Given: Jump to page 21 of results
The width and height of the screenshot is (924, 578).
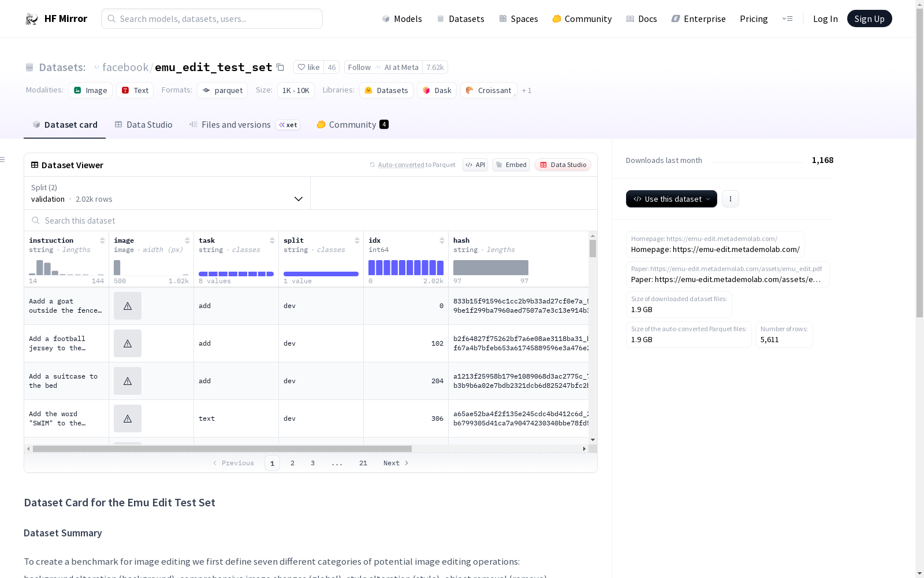Looking at the screenshot, I should tap(363, 463).
